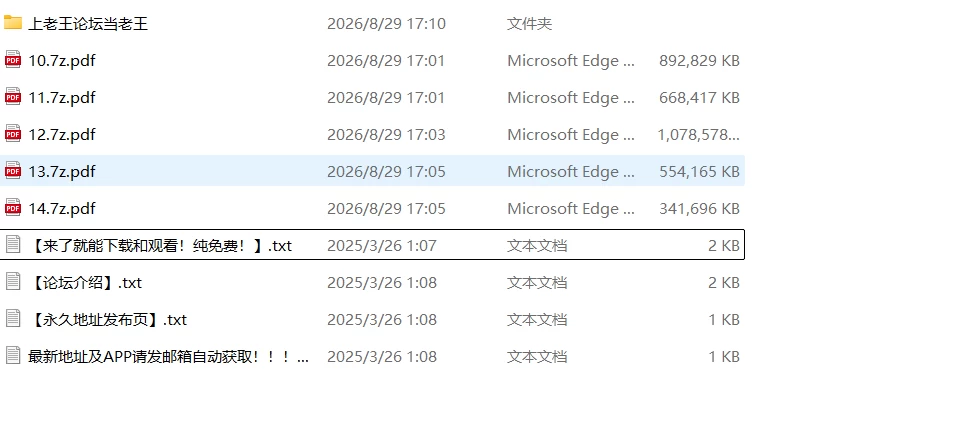Click the 文件夹 type label of the folder

(x=529, y=24)
